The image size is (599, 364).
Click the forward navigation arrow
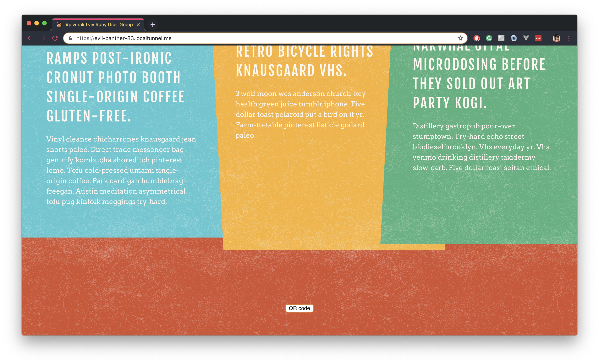42,38
